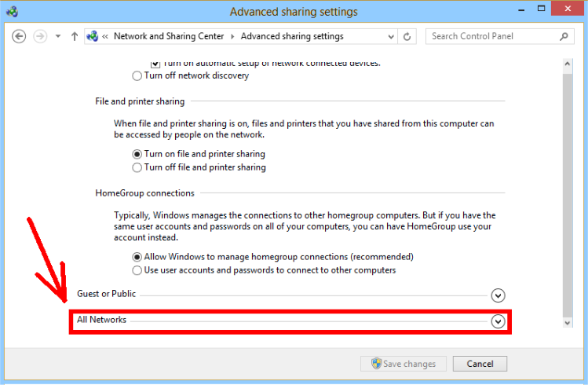
Task: Click the File and printer sharing heading
Action: [x=140, y=101]
